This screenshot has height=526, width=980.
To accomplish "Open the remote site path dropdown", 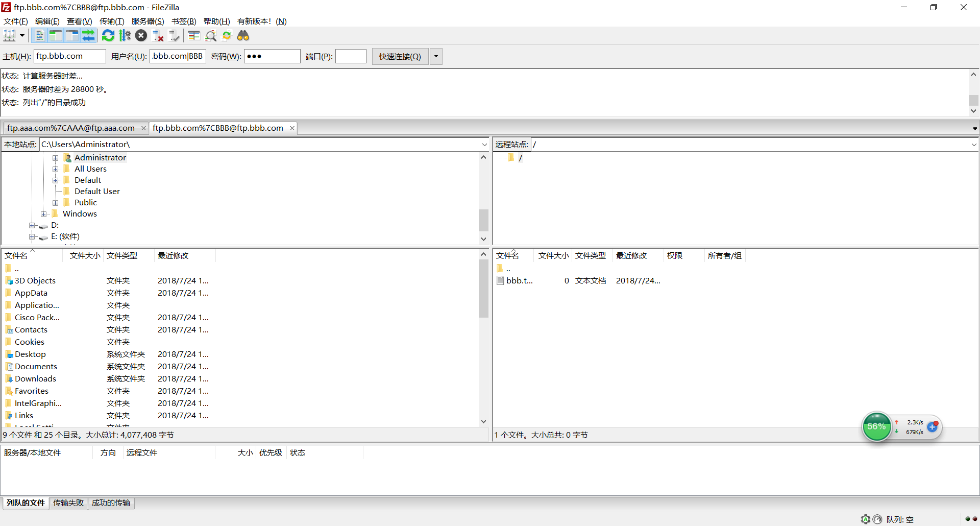I will click(x=973, y=145).
